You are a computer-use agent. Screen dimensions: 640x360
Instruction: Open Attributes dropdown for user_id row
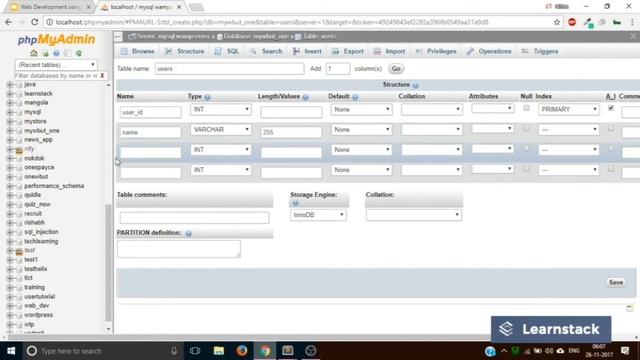click(x=493, y=108)
